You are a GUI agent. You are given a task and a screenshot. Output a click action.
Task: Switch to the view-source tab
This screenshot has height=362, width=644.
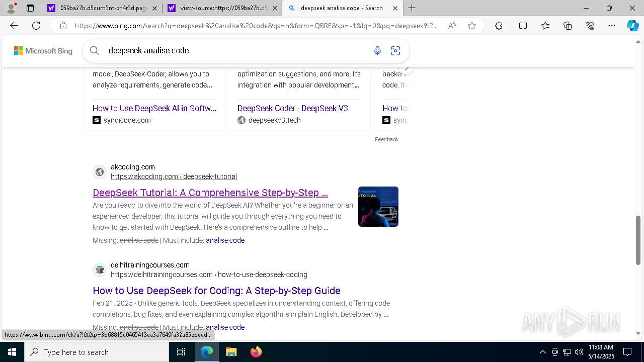click(222, 8)
